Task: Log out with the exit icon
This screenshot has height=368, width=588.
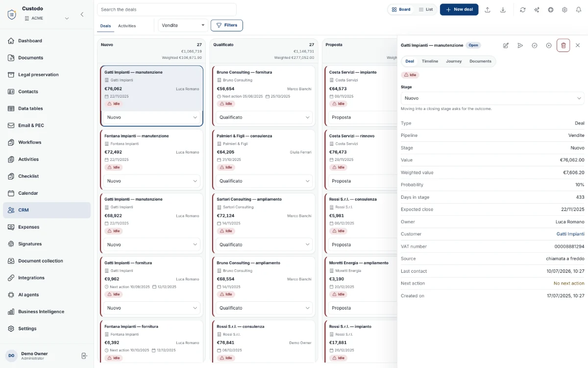Action: [x=84, y=356]
